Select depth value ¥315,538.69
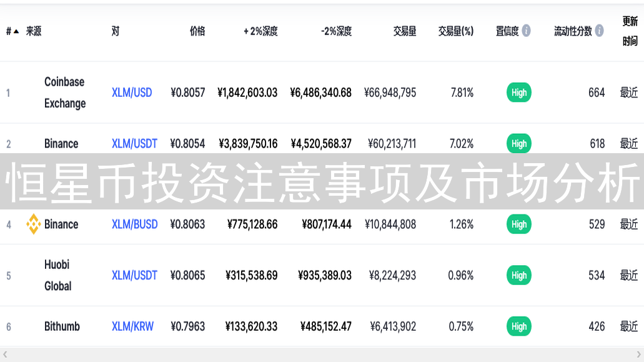 pyautogui.click(x=252, y=275)
